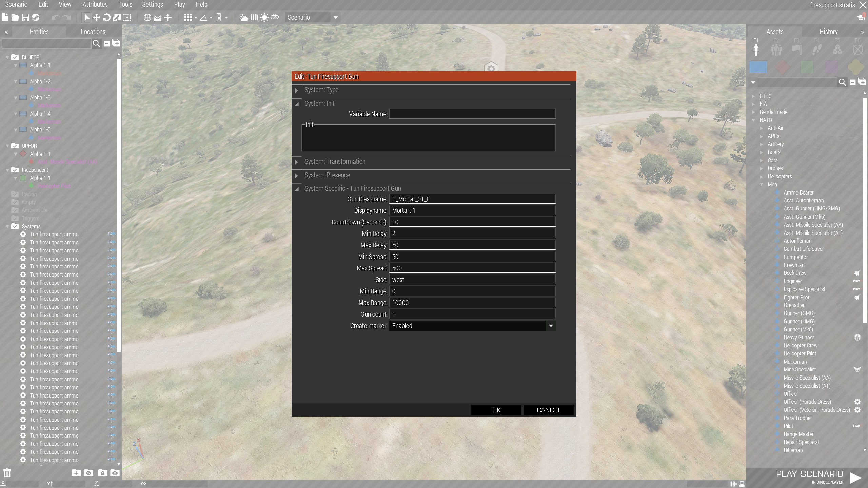Viewport: 868px width, 488px height.
Task: Click the Assets search magnifier button
Action: tap(842, 82)
